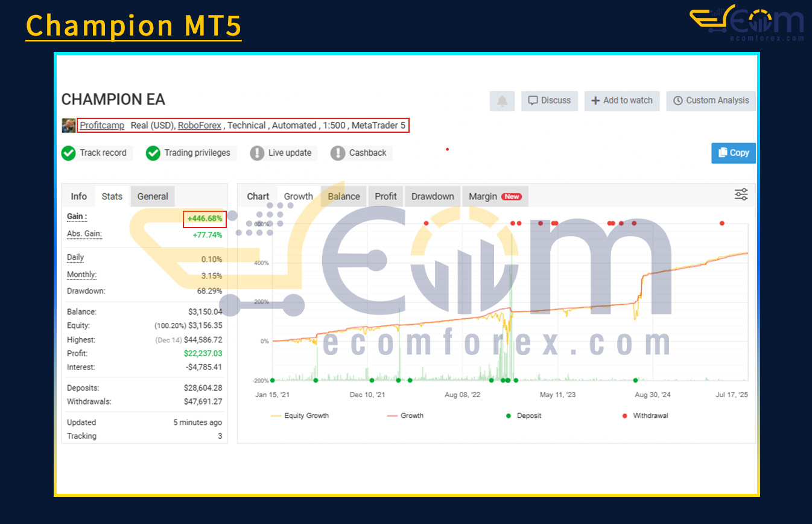Open the chart settings sliders icon
812x524 pixels.
coord(741,194)
